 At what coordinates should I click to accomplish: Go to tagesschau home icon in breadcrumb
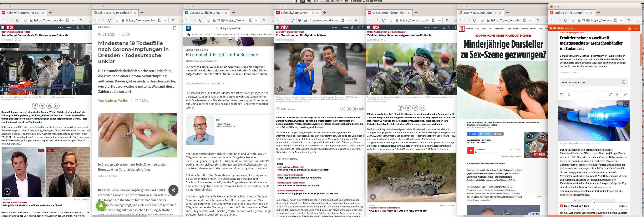click(x=189, y=35)
